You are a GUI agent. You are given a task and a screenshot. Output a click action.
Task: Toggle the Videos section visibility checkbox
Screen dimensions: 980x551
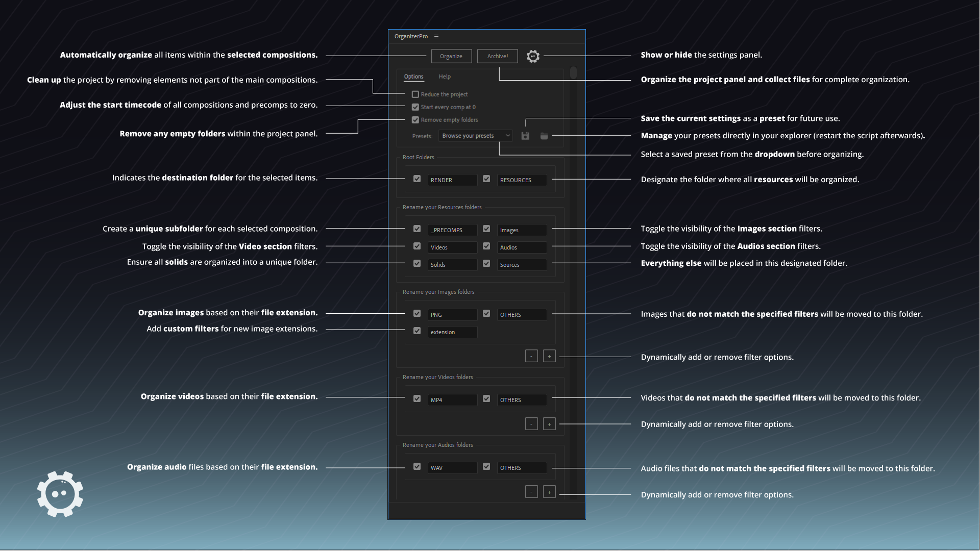(x=417, y=246)
